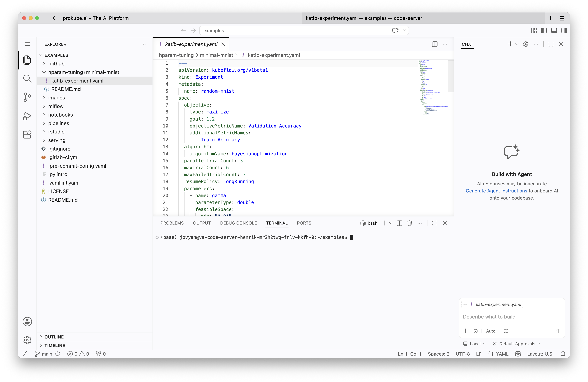Create a new terminal with plus
The height and width of the screenshot is (382, 588).
coord(384,223)
